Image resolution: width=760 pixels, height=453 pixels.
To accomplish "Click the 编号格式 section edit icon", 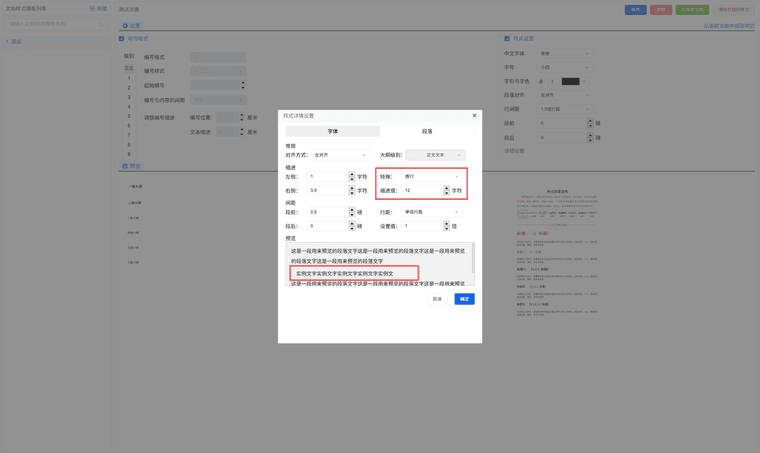I will pos(122,38).
